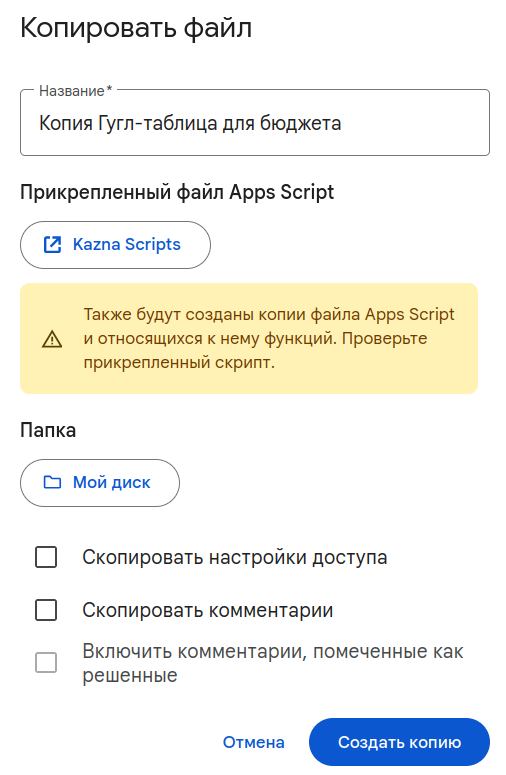506x775 pixels.
Task: Click the Скопировать настройки доступа label text
Action: pyautogui.click(x=235, y=557)
